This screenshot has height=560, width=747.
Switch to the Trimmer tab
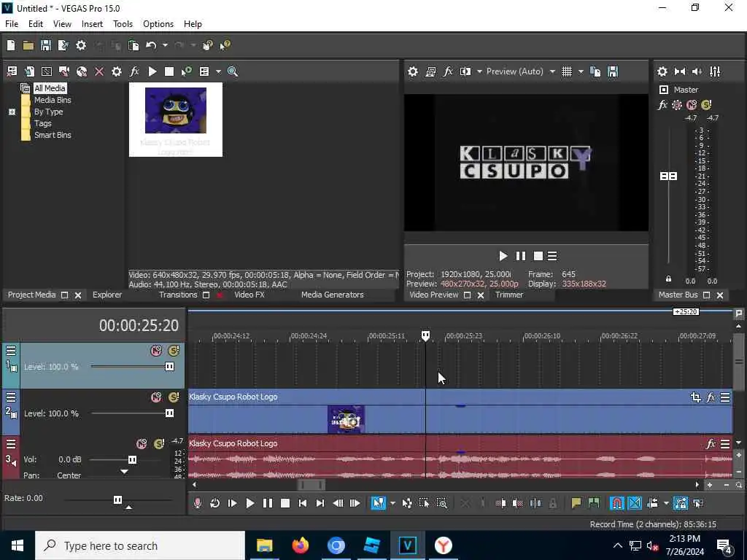[x=509, y=295]
